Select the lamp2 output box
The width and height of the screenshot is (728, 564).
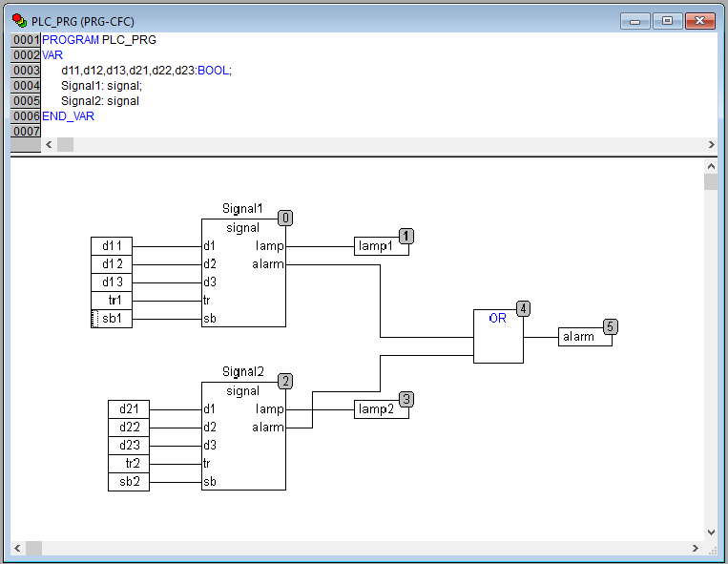point(381,409)
